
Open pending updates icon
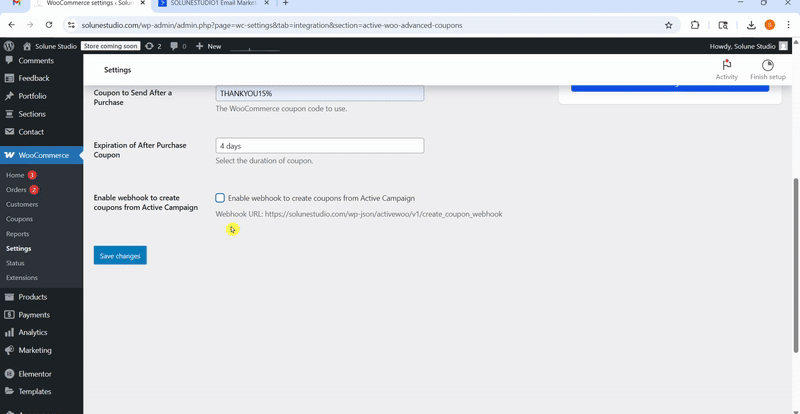153,46
